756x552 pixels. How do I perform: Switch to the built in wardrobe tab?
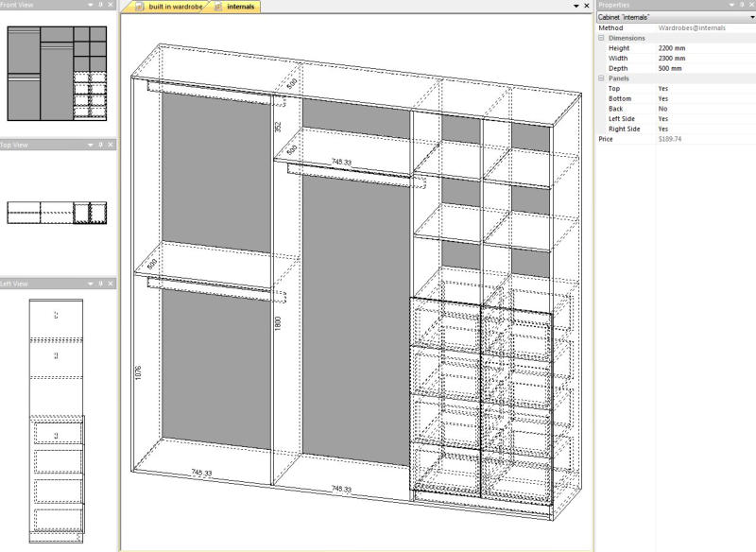click(x=175, y=8)
